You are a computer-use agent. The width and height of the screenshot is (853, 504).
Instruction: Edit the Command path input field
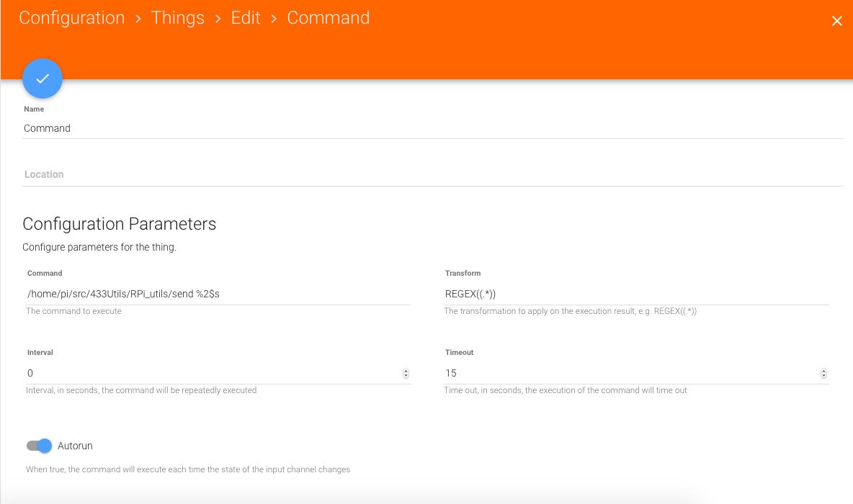point(218,294)
